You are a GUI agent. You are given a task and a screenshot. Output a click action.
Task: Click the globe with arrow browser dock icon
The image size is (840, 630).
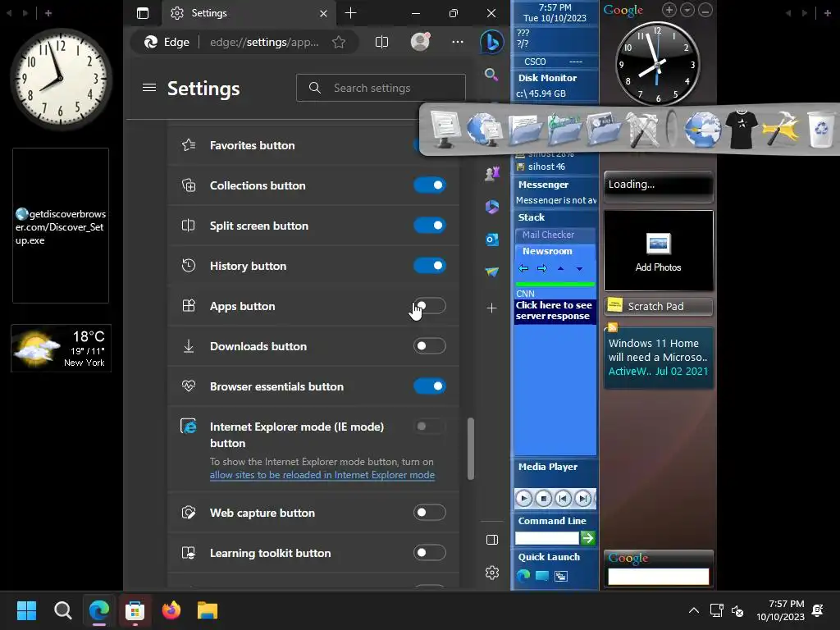click(x=702, y=129)
